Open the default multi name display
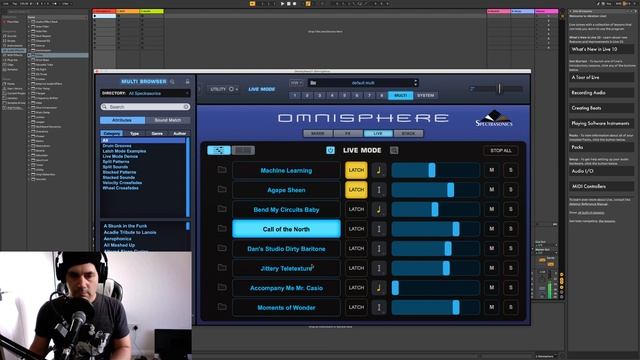This screenshot has height=360, width=640. [363, 83]
